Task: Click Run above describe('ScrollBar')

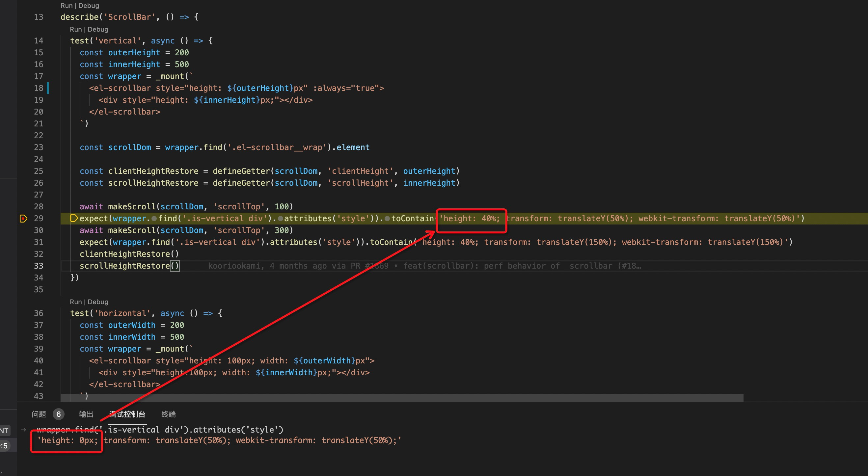Action: click(x=66, y=5)
